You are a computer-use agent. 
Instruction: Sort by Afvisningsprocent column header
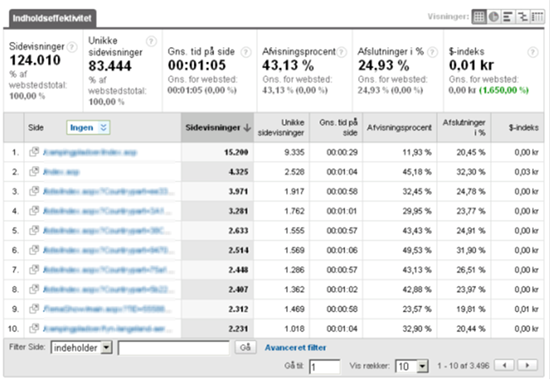pos(400,127)
